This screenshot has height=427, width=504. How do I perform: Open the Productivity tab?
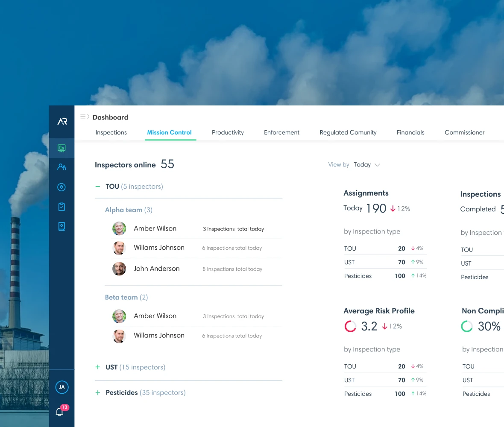pyautogui.click(x=228, y=132)
